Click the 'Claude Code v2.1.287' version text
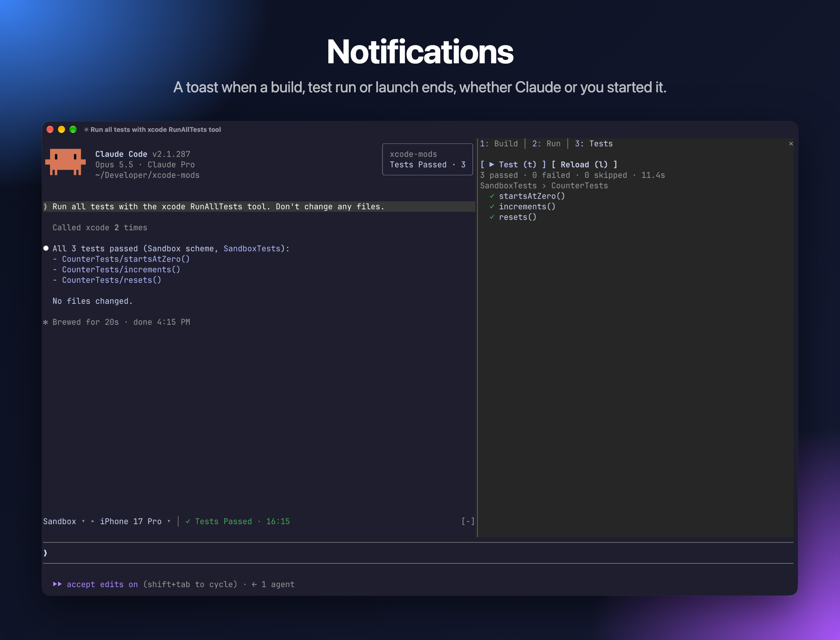Viewport: 840px width, 640px height. click(x=142, y=154)
